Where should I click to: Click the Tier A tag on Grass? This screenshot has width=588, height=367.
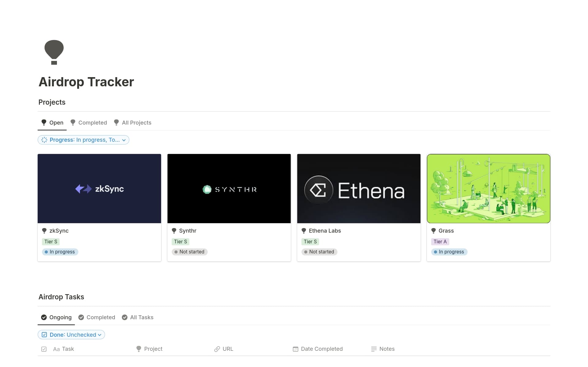tap(440, 242)
